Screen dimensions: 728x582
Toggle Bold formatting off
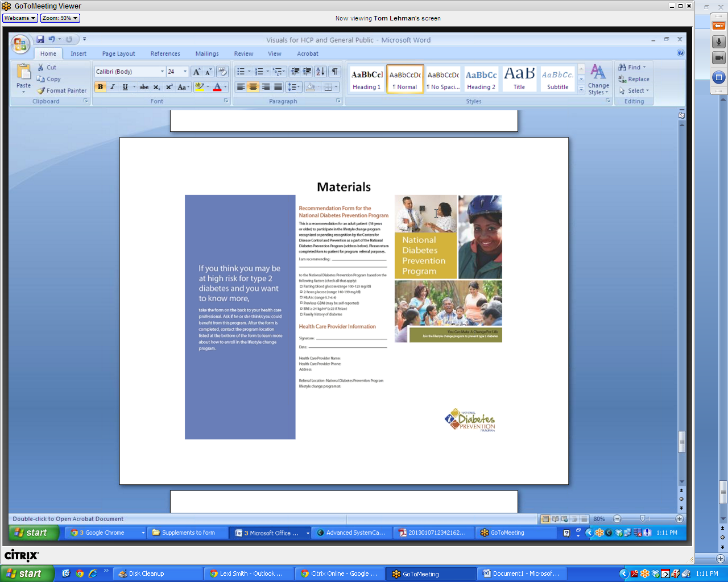101,87
